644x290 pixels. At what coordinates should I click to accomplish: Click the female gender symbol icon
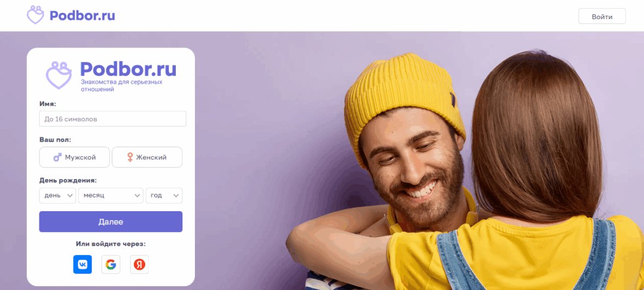click(x=130, y=157)
